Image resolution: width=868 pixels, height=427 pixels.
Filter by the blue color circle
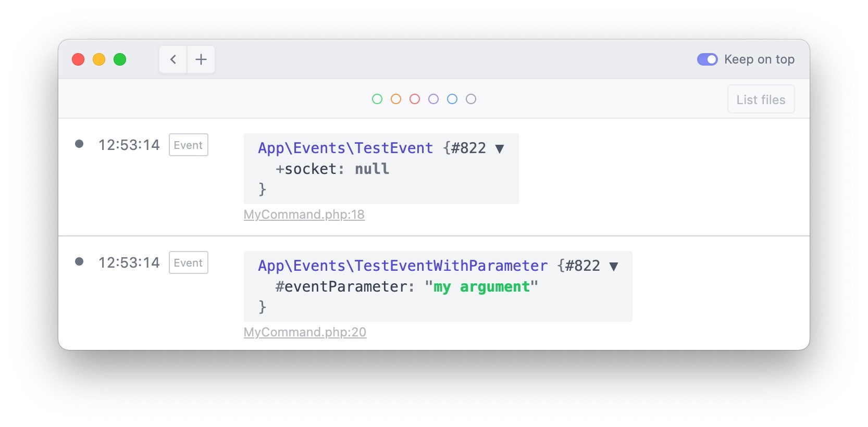pyautogui.click(x=452, y=99)
